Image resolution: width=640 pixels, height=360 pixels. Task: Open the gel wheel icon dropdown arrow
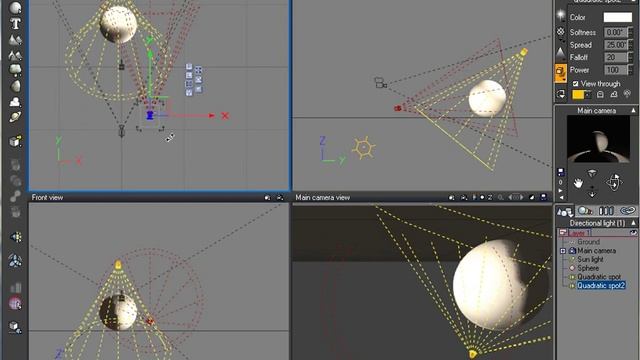(x=564, y=40)
